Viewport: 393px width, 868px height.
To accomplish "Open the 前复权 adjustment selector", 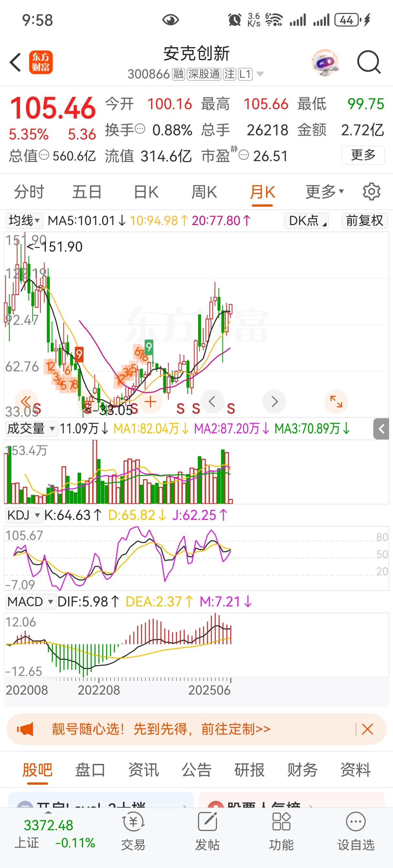I will coord(364,221).
